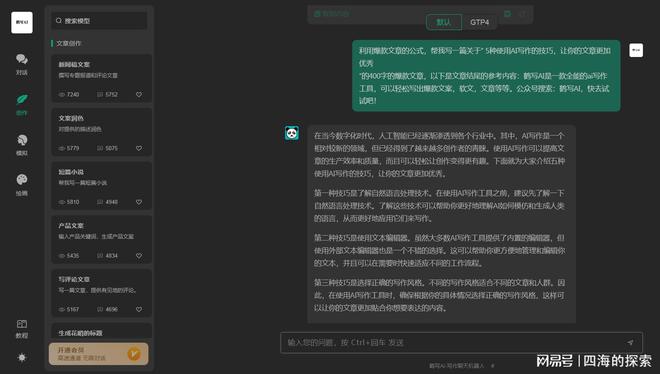This screenshot has height=374, width=660.
Task: Click the eye view-count icon beside 5436
Action: click(x=62, y=256)
